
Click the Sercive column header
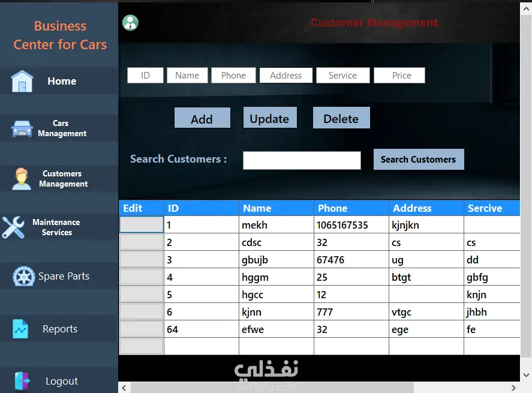[x=492, y=208]
